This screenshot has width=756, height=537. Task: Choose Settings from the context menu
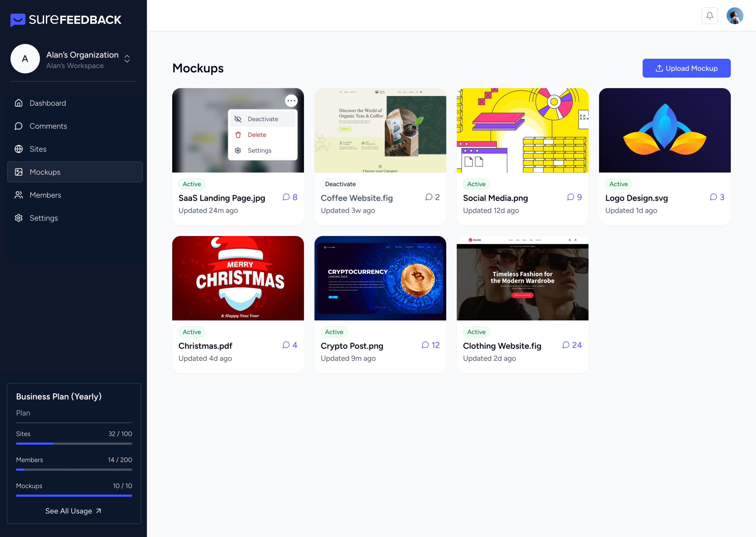click(259, 150)
